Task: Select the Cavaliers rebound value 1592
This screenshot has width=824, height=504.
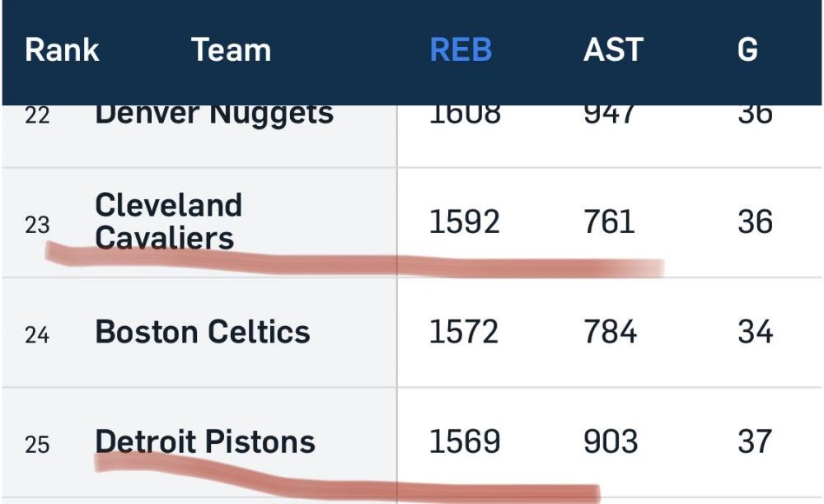Action: tap(464, 222)
